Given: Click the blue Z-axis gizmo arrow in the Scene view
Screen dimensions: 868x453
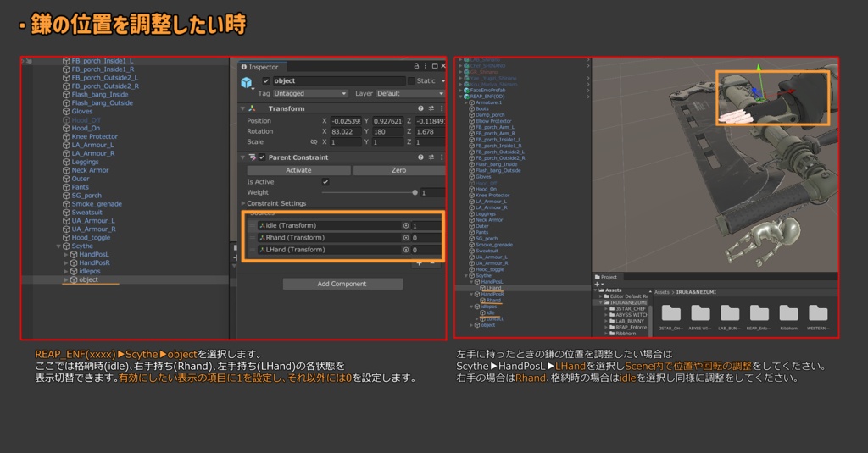Looking at the screenshot, I should 754,91.
